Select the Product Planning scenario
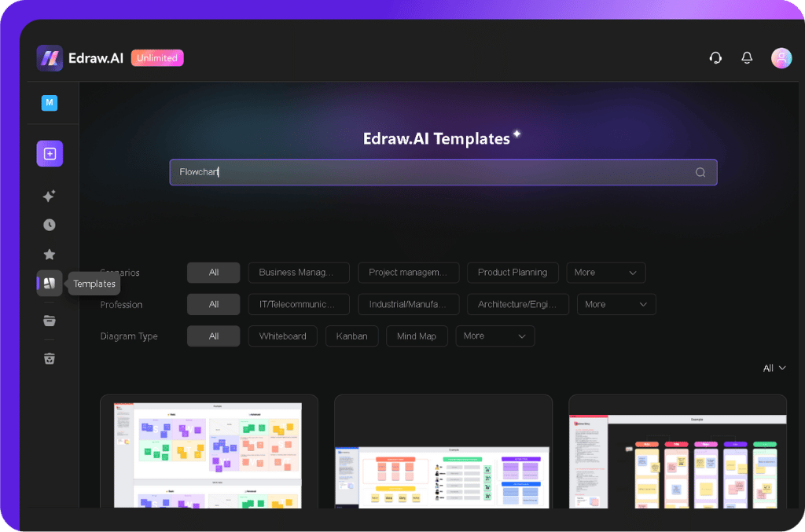The image size is (805, 532). [x=513, y=273]
